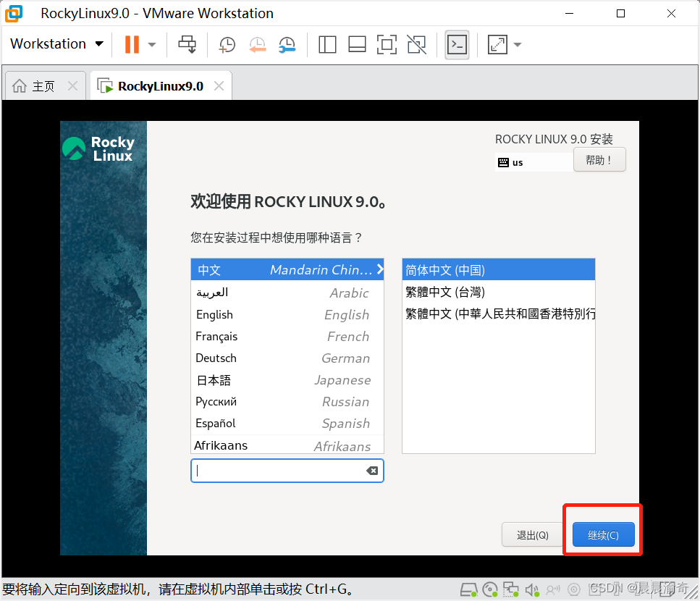The image size is (700, 601).
Task: Expand the power options dropdown arrow next to pause
Action: coord(152,44)
